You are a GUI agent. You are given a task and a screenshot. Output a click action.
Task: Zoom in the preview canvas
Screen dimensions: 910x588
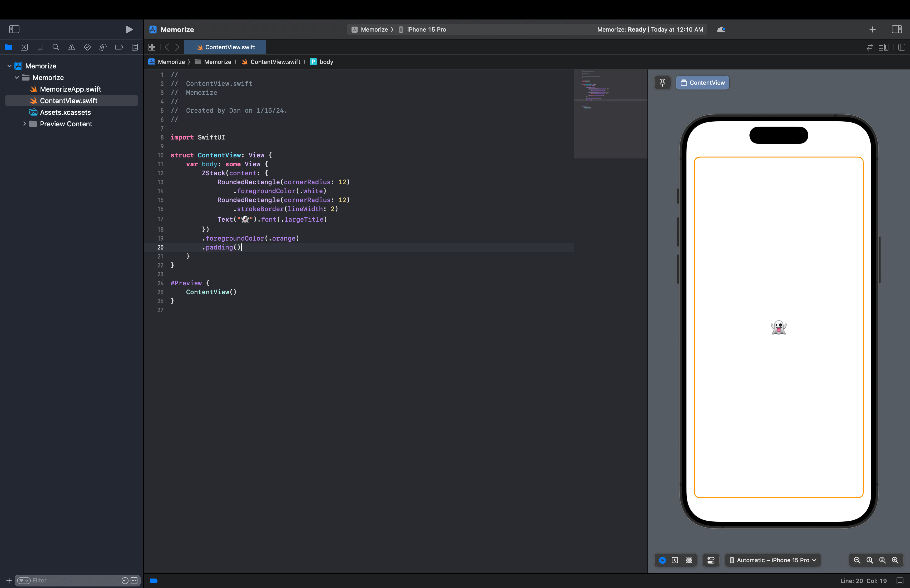(x=895, y=560)
